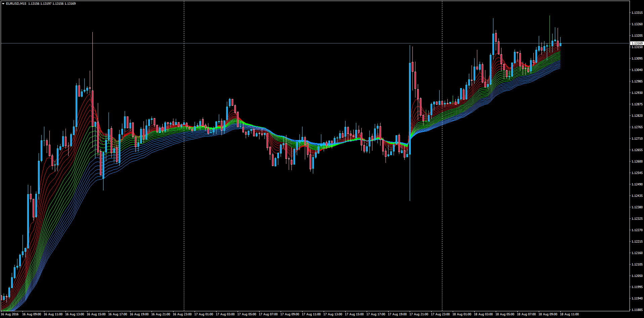Click the 18 Aug 09:00 time label

pyautogui.click(x=548, y=314)
